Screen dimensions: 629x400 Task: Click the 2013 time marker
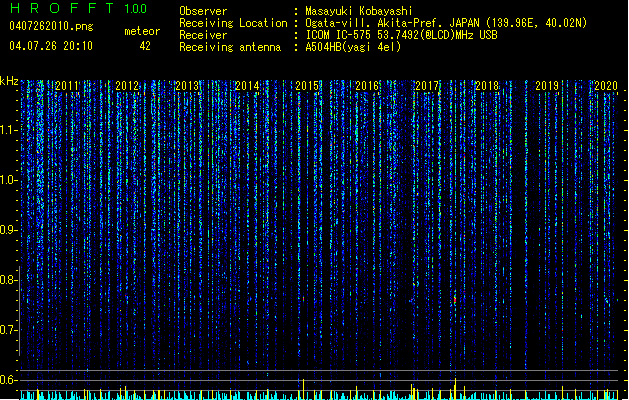(187, 86)
